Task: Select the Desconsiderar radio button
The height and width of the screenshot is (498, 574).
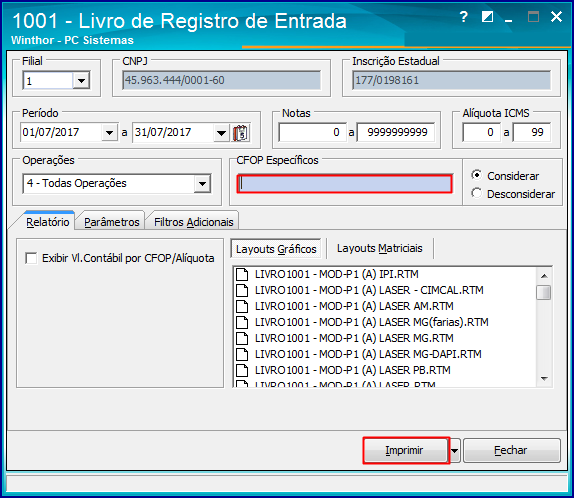Action: 477,193
